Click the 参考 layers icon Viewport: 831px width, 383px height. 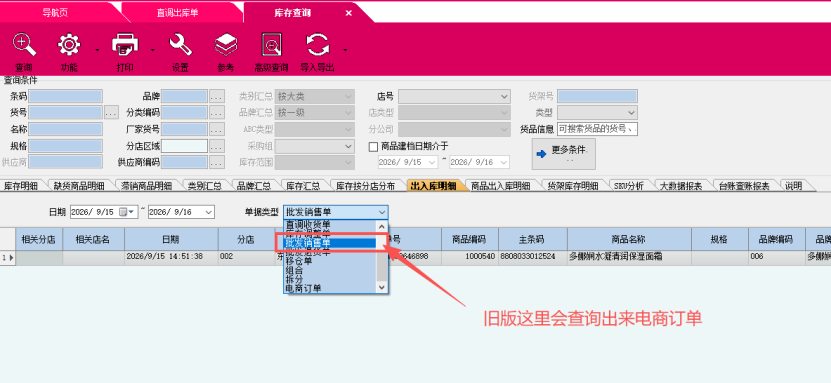tap(226, 45)
